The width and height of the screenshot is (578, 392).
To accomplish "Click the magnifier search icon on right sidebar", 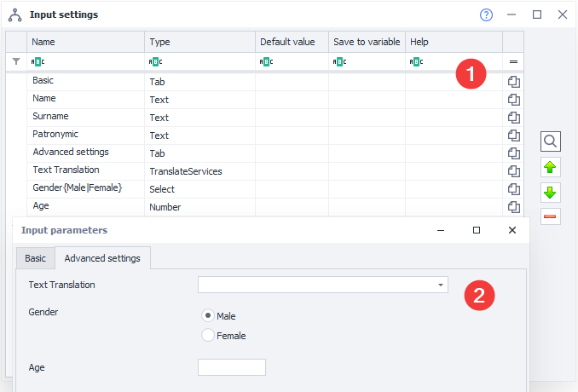I will (x=551, y=141).
